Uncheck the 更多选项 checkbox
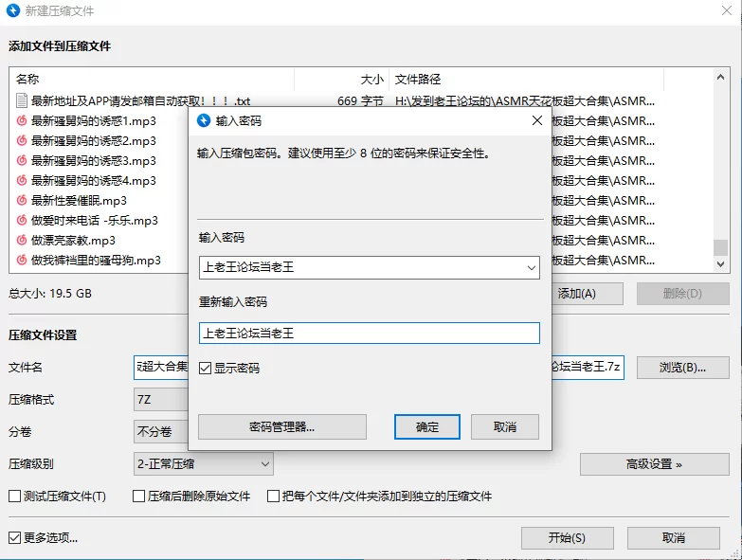The image size is (742, 560). coord(14,538)
